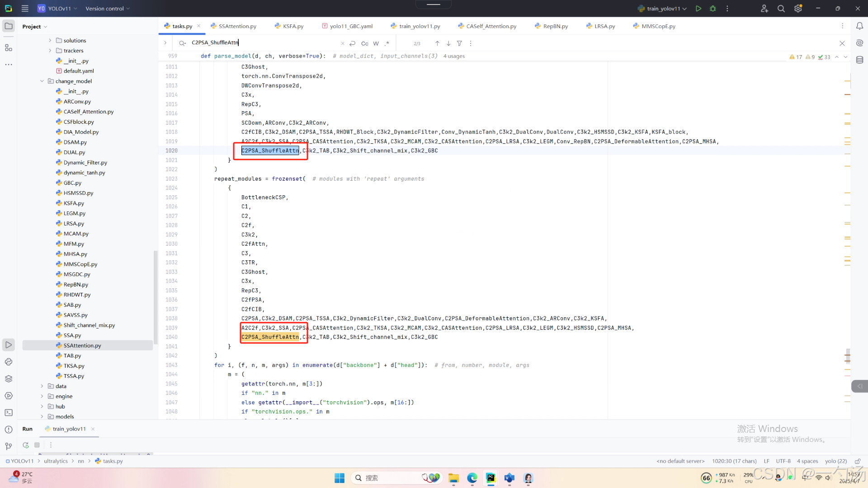The image size is (868, 488).
Task: Toggle whole Words (W) search option
Action: 376,43
